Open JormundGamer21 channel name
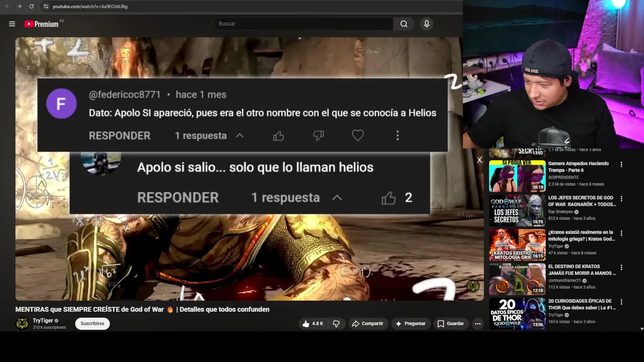The width and height of the screenshot is (644, 362). pyautogui.click(x=565, y=281)
